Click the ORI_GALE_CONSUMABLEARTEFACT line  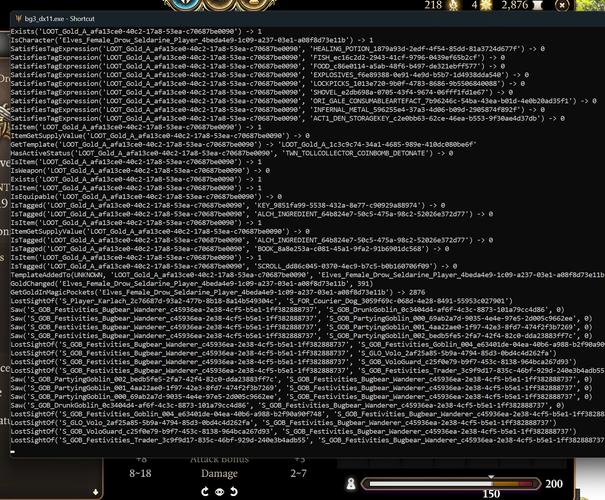pyautogui.click(x=303, y=101)
